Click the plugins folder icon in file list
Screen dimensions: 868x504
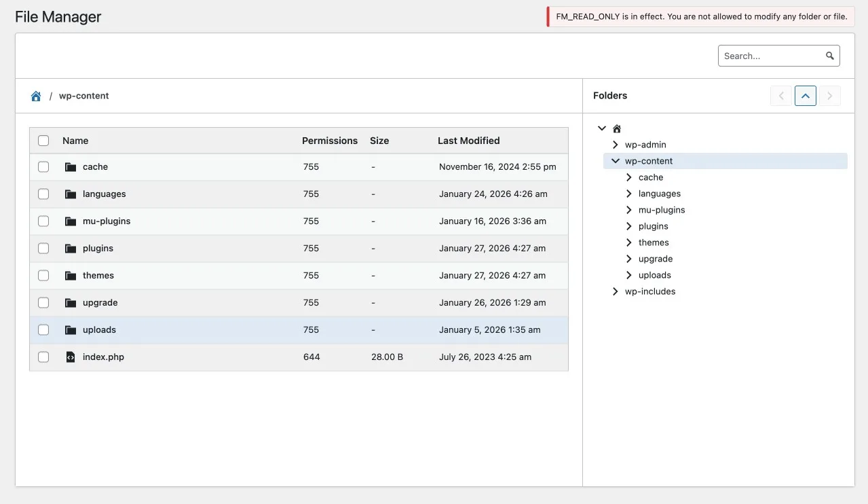(x=71, y=248)
